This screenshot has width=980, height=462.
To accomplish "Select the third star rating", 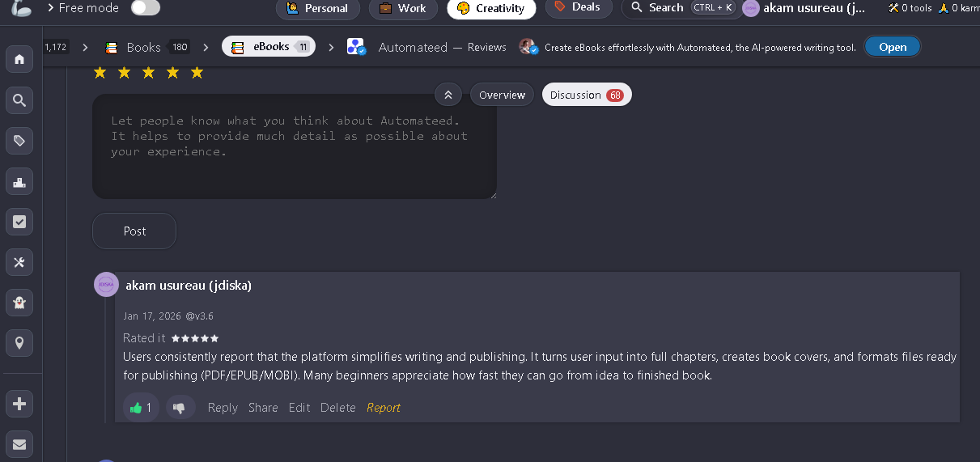I will 148,73.
